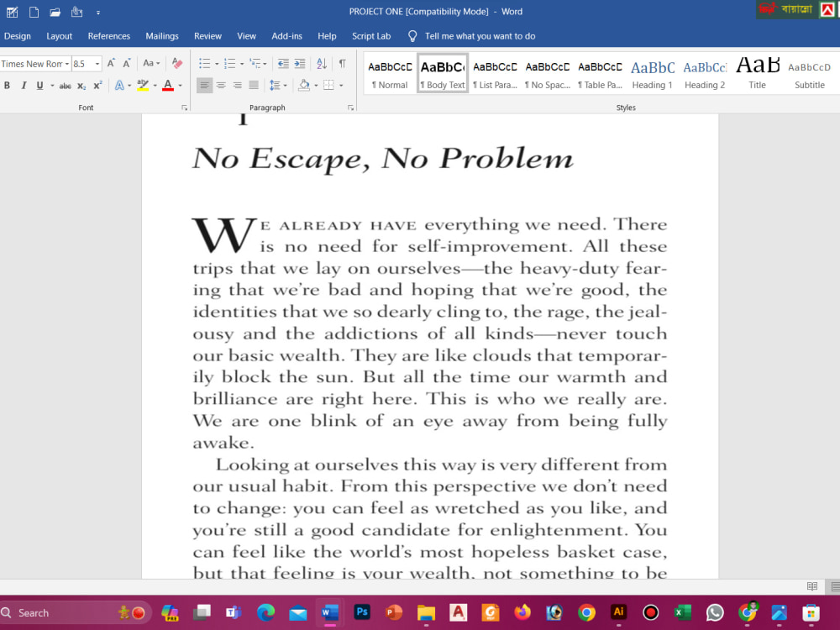The image size is (840, 630).
Task: Click the Multilevel List icon
Action: pyautogui.click(x=255, y=63)
